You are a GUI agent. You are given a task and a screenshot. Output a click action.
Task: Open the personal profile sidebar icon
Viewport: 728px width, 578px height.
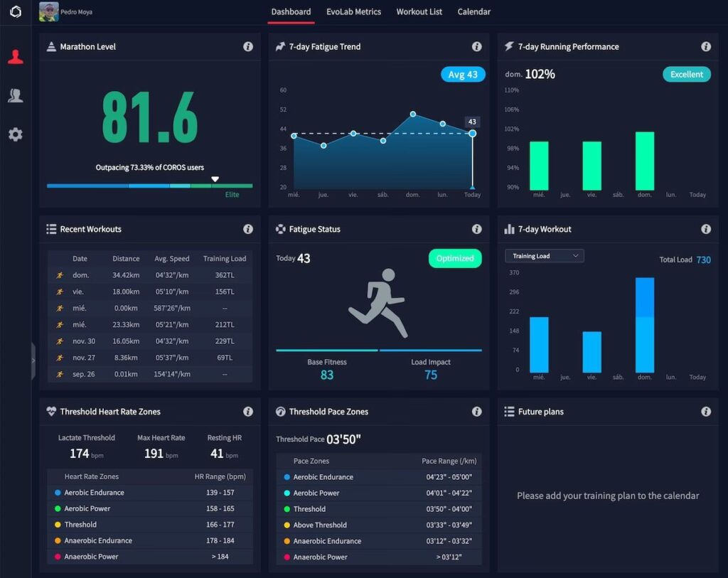point(15,58)
